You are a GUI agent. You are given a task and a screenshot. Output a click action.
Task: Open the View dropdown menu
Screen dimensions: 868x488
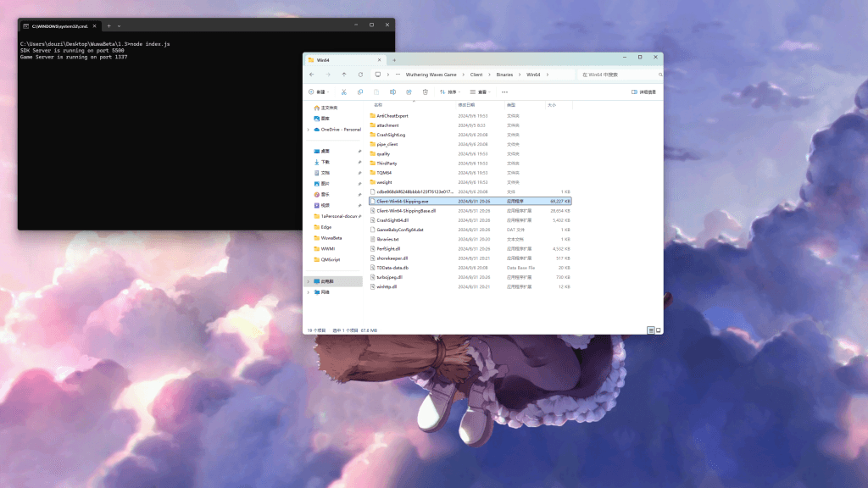tap(482, 91)
